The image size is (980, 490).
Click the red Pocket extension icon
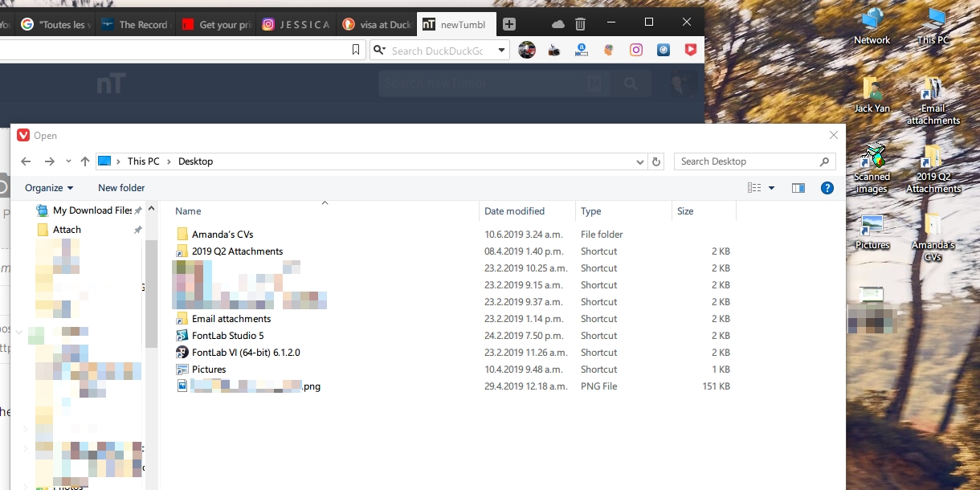coord(690,50)
